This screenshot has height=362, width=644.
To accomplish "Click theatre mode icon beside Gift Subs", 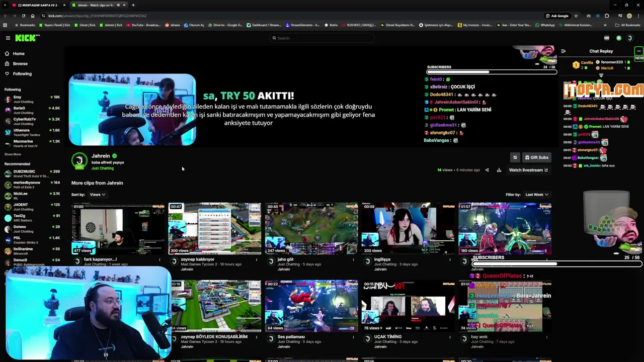I will (x=515, y=157).
